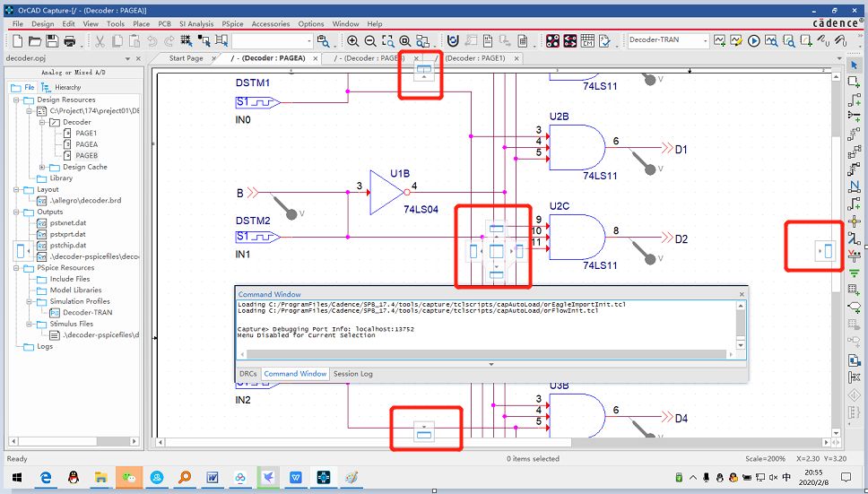868x494 pixels.
Task: Click the Bill of Materials icon
Action: (522, 41)
